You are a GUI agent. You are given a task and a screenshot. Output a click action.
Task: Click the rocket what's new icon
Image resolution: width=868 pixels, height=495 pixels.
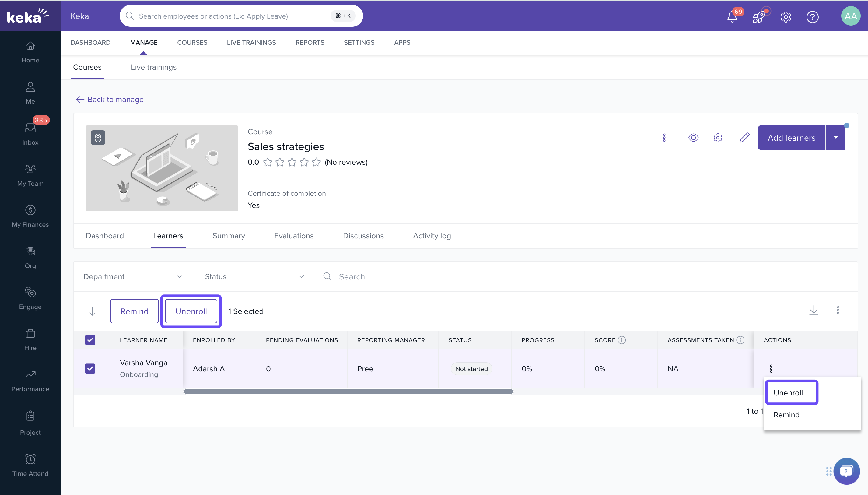click(758, 17)
